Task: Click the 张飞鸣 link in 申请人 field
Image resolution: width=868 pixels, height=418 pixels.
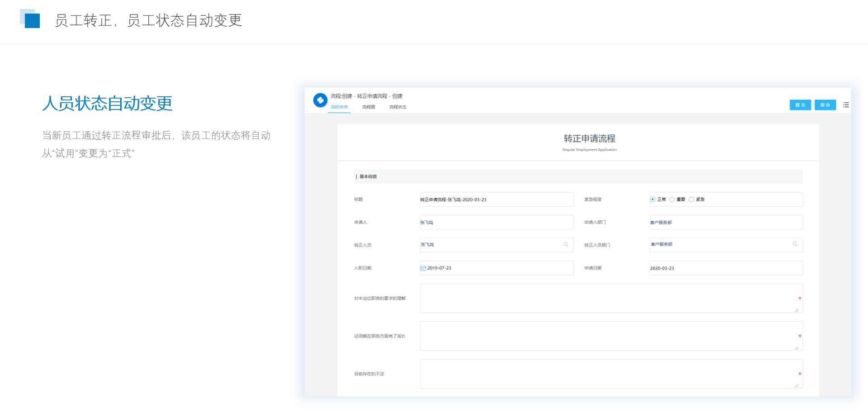Action: [x=427, y=223]
